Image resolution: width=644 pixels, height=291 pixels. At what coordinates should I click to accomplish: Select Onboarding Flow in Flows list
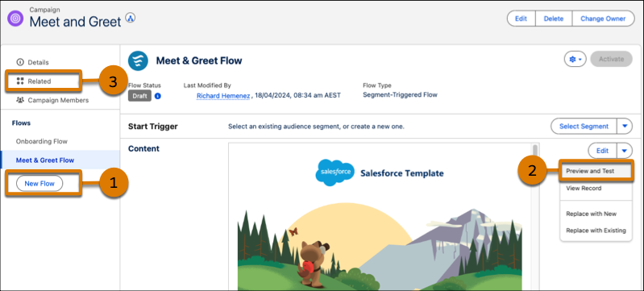pyautogui.click(x=41, y=141)
